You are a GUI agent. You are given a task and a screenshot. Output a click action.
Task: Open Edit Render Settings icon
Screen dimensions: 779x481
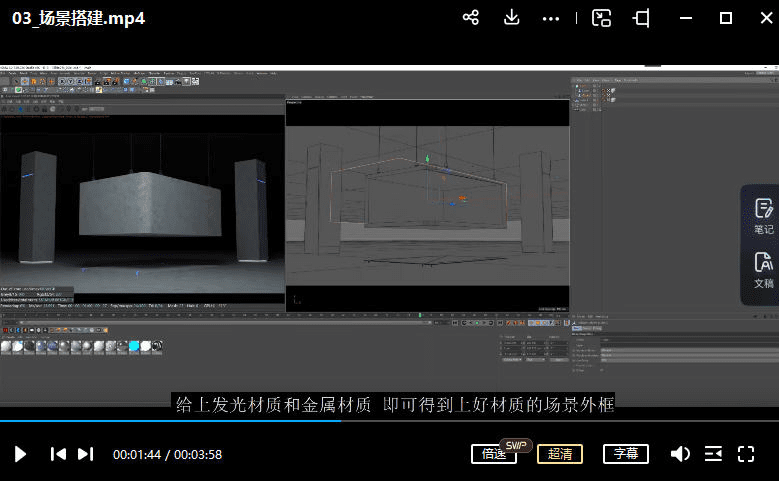point(115,81)
